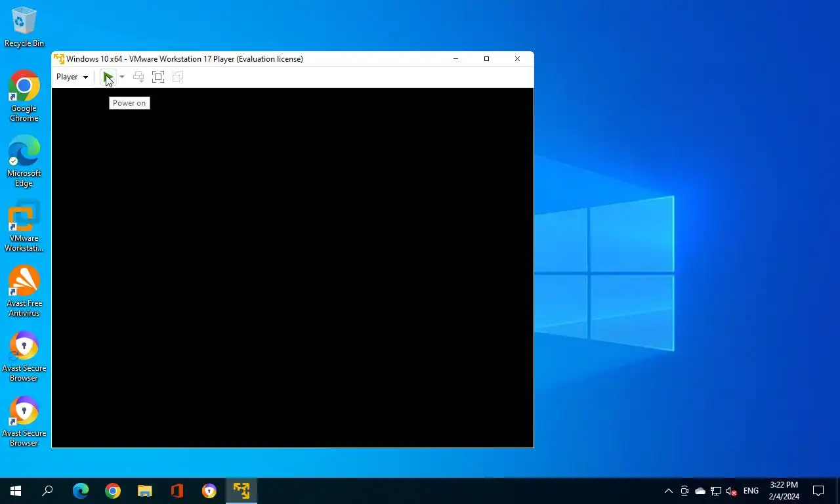Click Send Ctrl+Alt+Del toolbar icon
This screenshot has height=504, width=840.
[138, 77]
